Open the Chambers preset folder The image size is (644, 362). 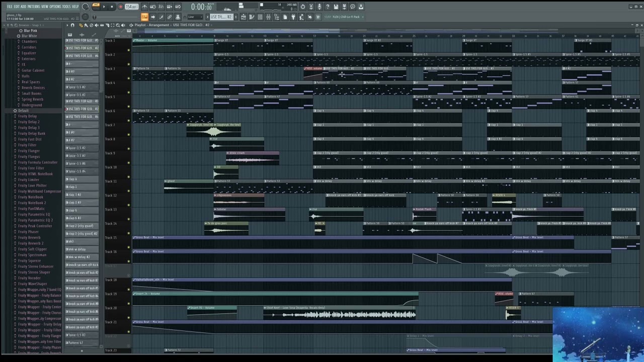[x=29, y=41]
